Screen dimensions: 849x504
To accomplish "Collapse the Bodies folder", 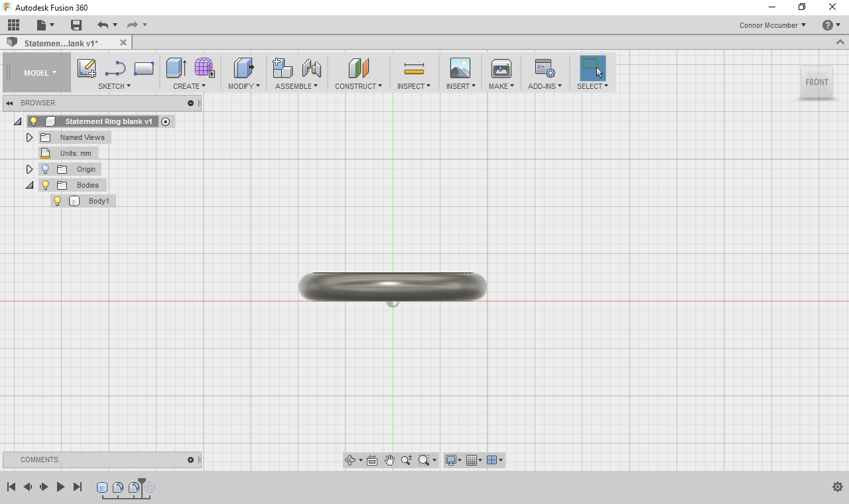I will click(x=29, y=185).
